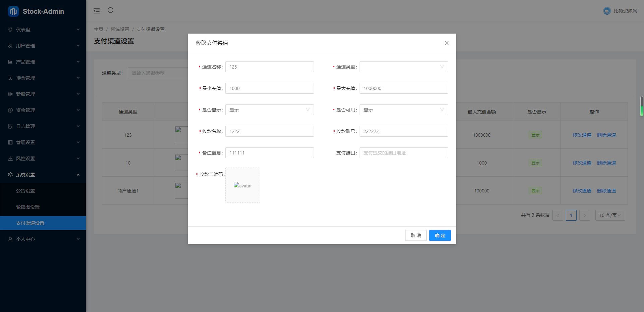Collapse the sidebar with the hamburger icon
Image resolution: width=644 pixels, height=312 pixels.
pyautogui.click(x=97, y=10)
